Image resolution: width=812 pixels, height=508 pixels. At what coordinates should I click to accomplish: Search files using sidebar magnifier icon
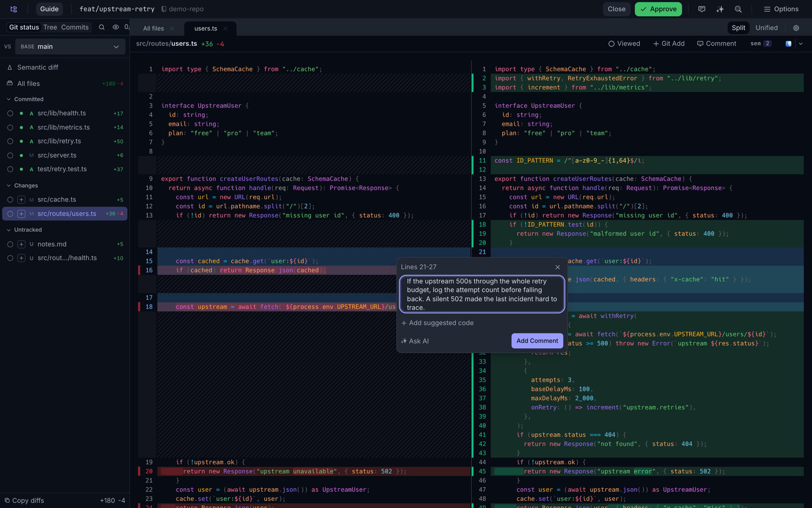tap(101, 27)
